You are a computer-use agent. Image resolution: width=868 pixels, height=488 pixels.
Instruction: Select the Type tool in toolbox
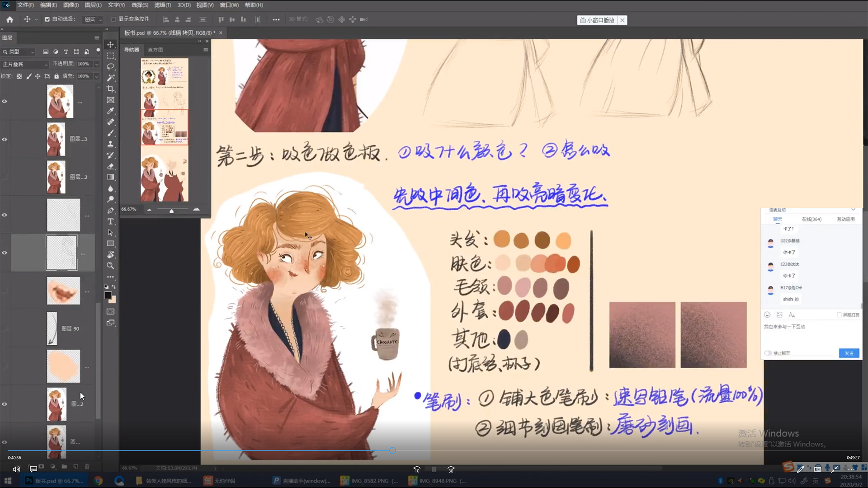coord(110,221)
